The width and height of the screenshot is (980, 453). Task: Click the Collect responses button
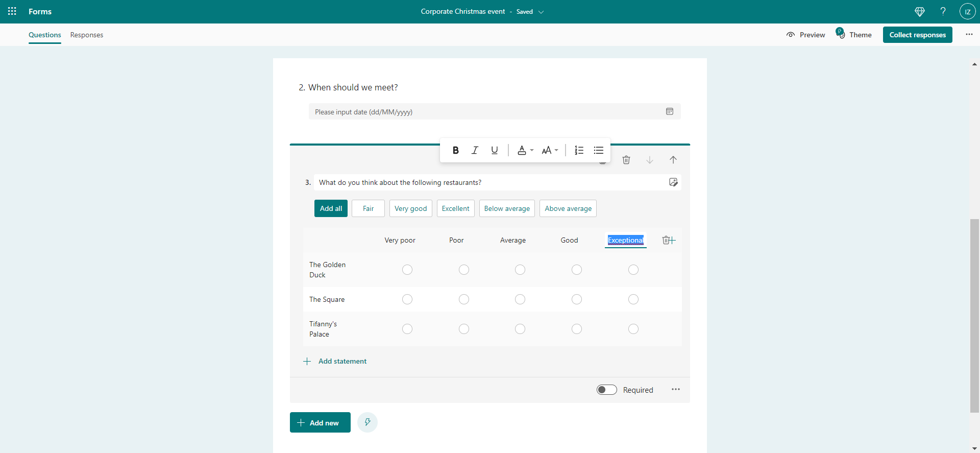click(917, 35)
